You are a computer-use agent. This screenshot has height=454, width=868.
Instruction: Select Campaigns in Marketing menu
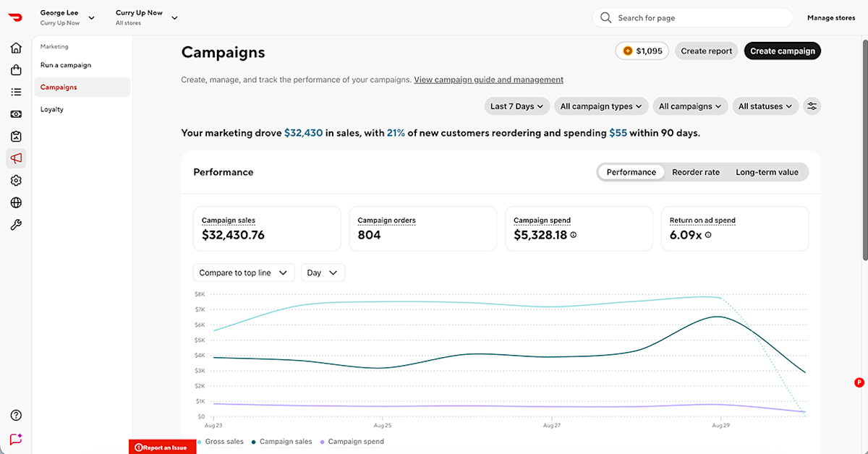[x=82, y=87]
